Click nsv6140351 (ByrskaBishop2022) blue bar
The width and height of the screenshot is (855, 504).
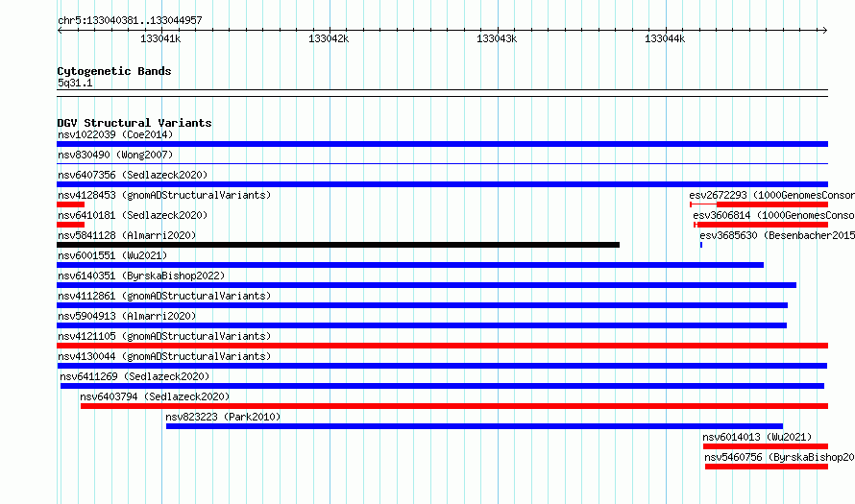[427, 285]
